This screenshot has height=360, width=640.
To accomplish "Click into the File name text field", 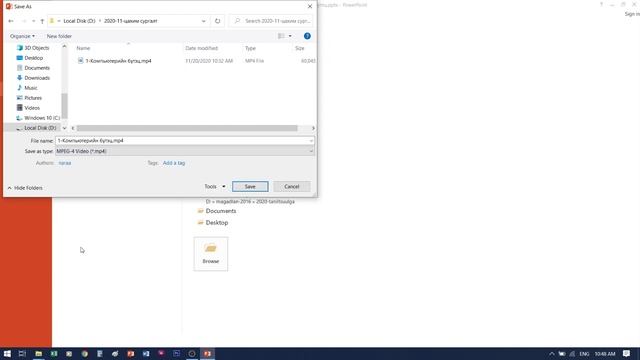I will tap(182, 141).
